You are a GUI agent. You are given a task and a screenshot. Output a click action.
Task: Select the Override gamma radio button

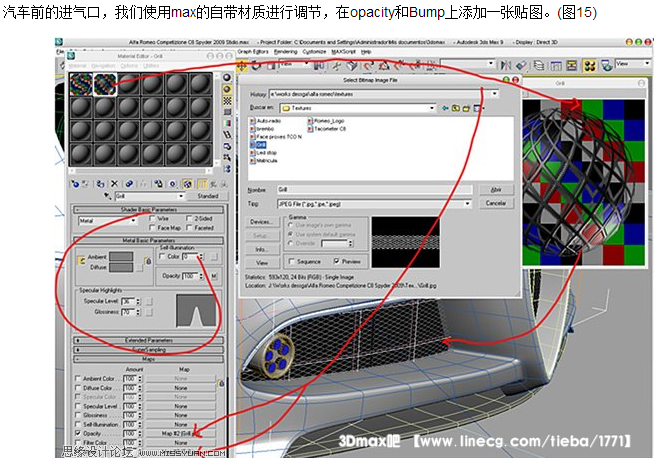pos(290,243)
